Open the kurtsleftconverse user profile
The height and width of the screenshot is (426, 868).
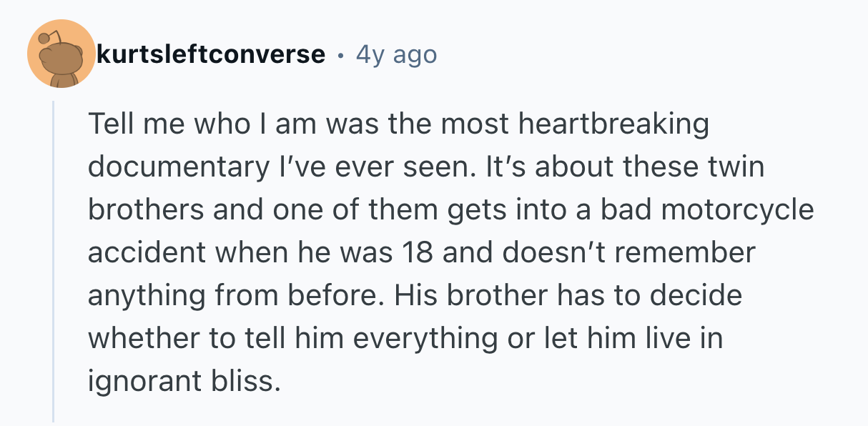pyautogui.click(x=210, y=54)
